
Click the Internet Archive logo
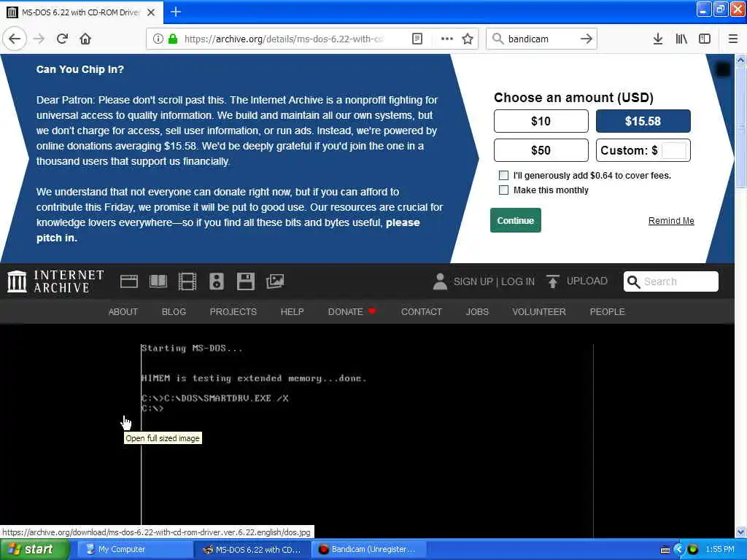pos(55,281)
